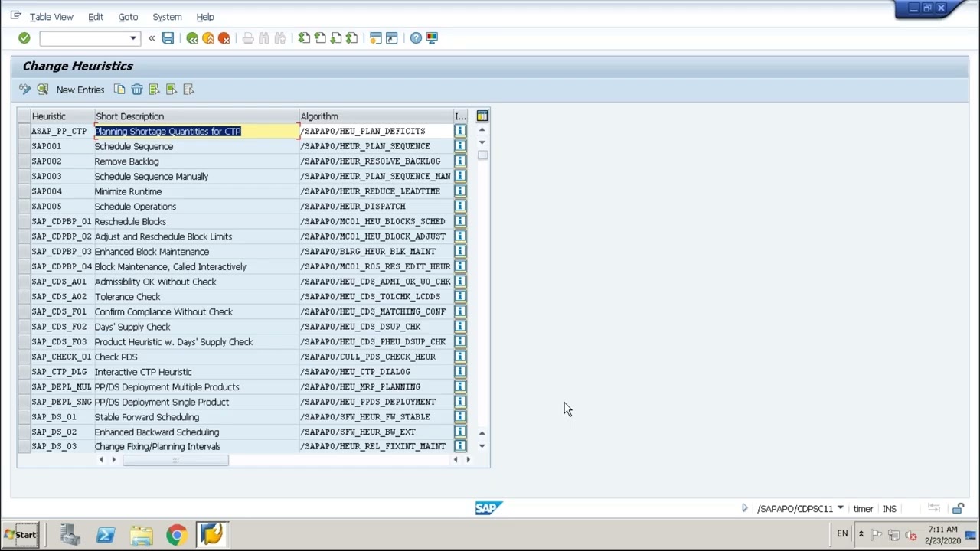Open the System menu
Viewport: 980px width, 551px height.
point(167,17)
